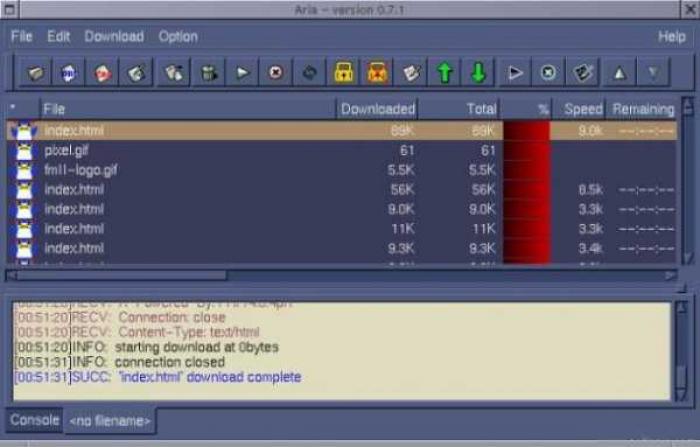
Task: Click the white triangle up toolbar icon
Action: point(619,72)
